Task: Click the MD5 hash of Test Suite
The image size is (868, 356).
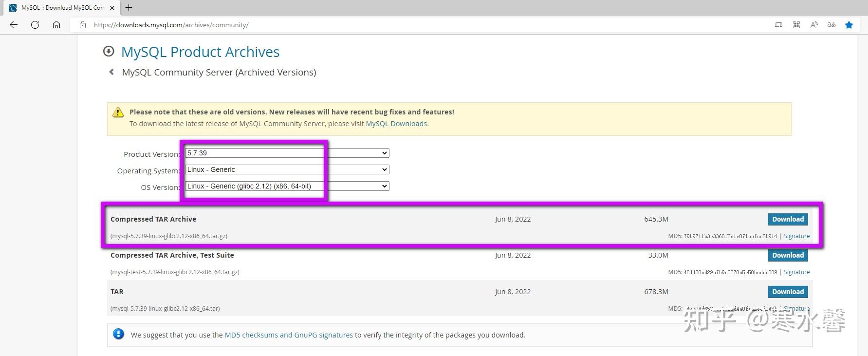Action: pos(730,272)
